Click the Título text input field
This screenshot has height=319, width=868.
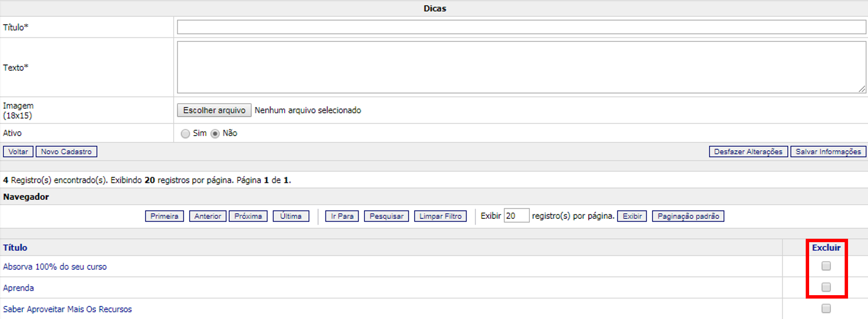(521, 27)
